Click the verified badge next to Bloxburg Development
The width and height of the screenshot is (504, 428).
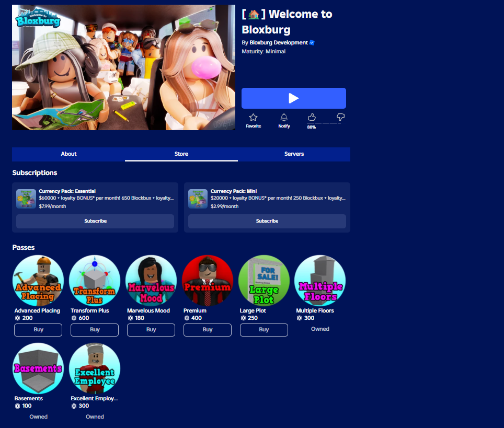312,42
